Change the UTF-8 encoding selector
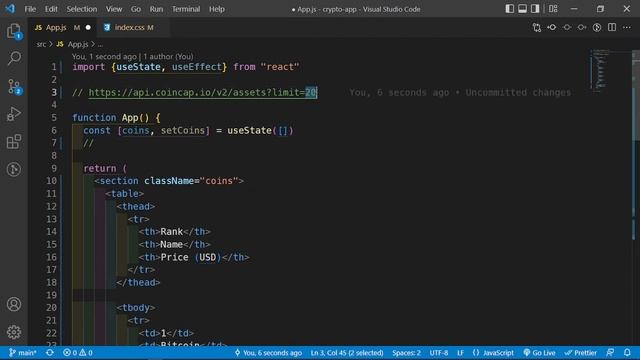Viewport: 640px width, 360px height. [439, 353]
